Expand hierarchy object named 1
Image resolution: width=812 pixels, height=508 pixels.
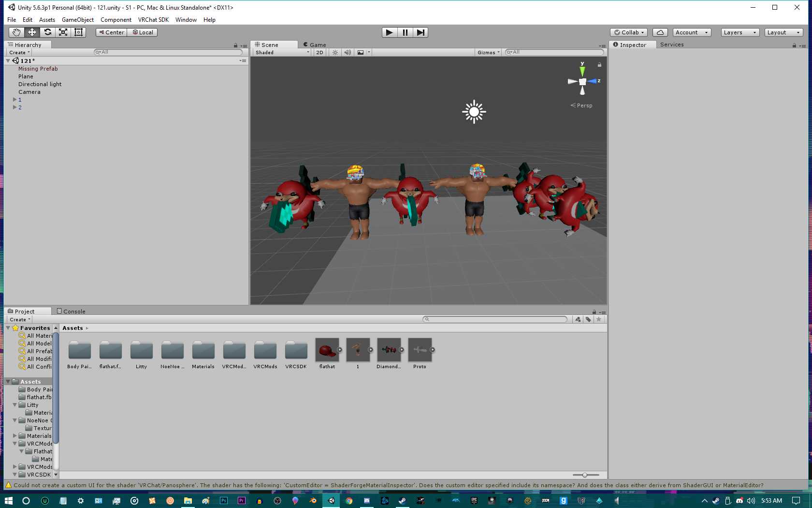click(14, 100)
